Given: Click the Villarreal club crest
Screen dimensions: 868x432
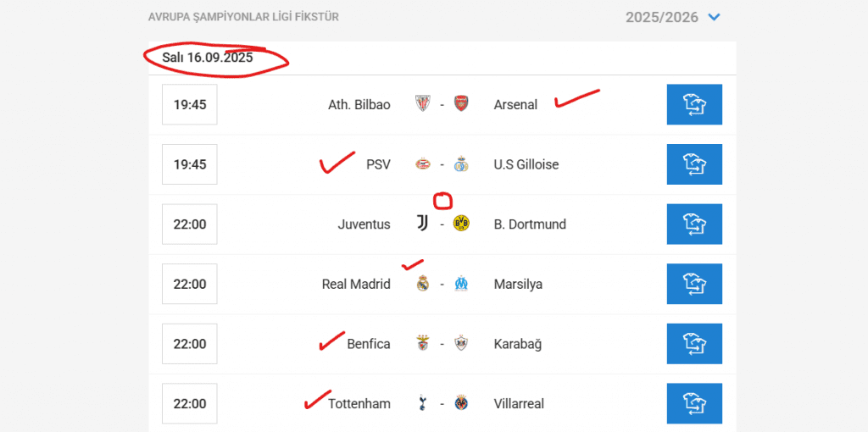Looking at the screenshot, I should pos(461,403).
